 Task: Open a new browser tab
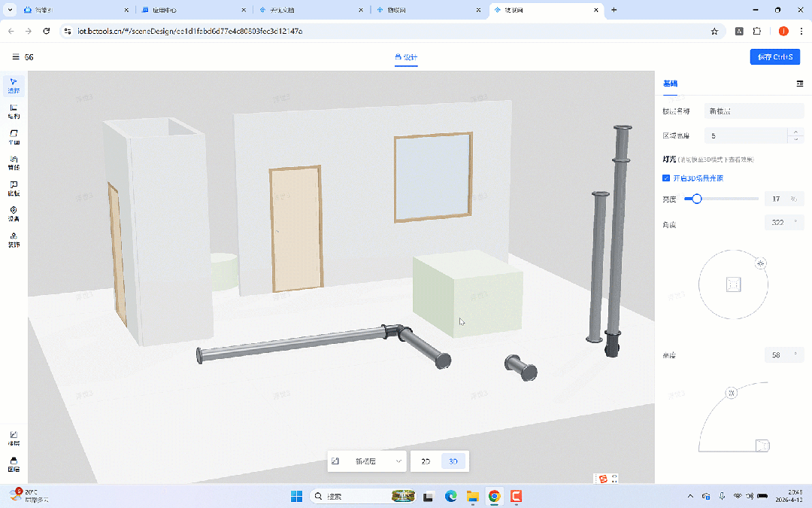click(614, 10)
